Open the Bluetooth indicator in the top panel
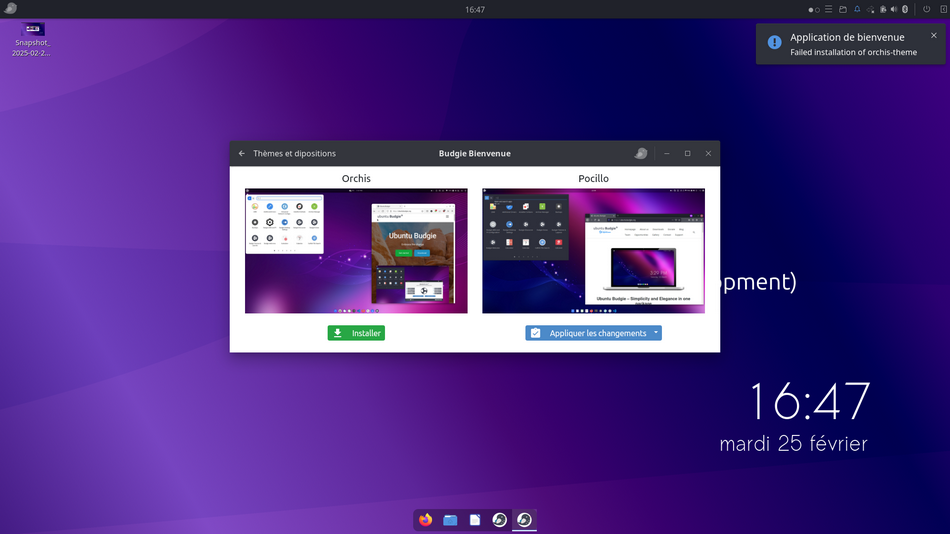Image resolution: width=950 pixels, height=534 pixels. click(x=905, y=9)
